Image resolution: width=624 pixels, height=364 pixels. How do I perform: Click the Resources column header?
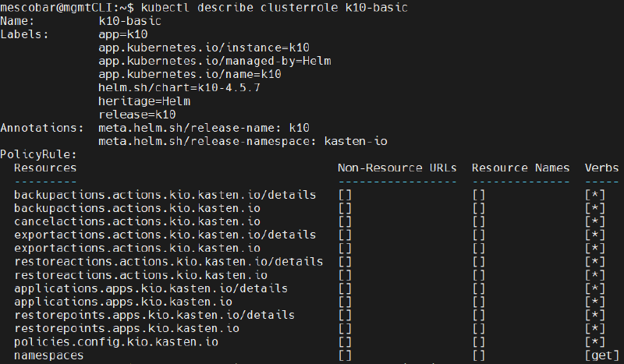coord(45,168)
